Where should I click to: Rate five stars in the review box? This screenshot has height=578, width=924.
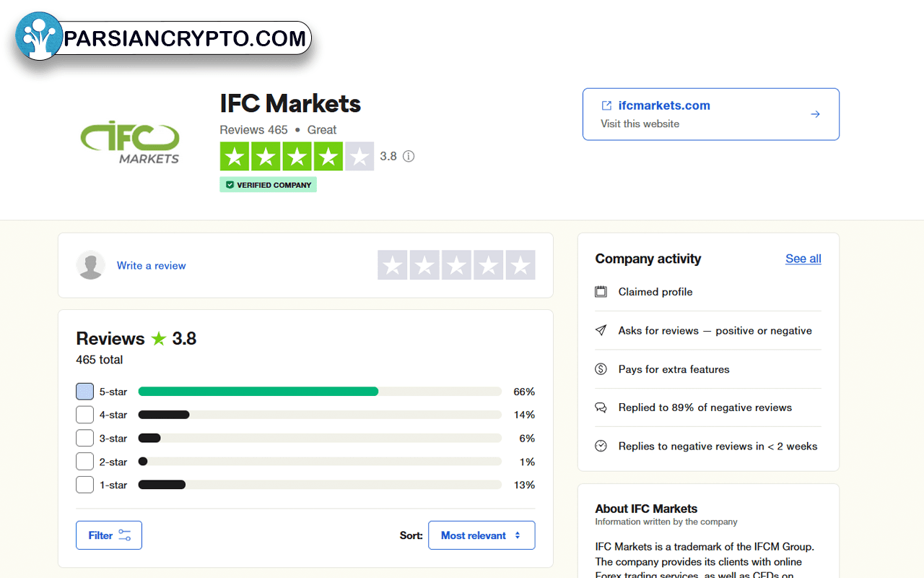(x=520, y=265)
